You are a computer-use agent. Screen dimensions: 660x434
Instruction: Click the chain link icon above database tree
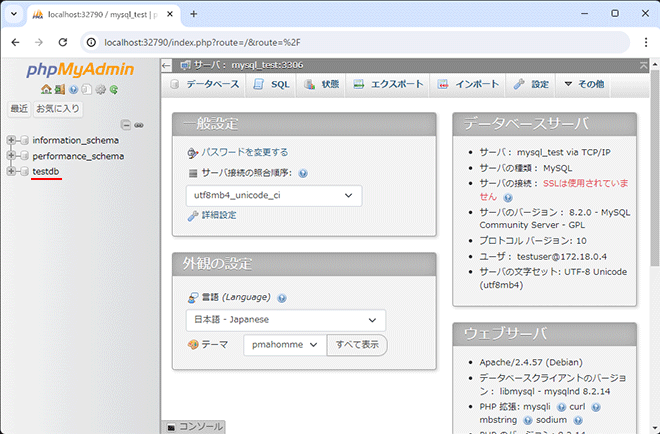tap(139, 125)
